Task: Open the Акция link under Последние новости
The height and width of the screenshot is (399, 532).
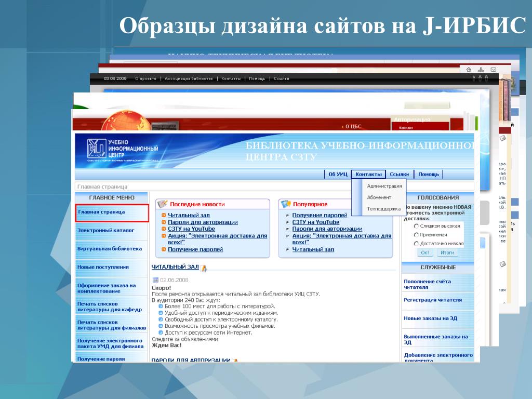Action: 218,239
